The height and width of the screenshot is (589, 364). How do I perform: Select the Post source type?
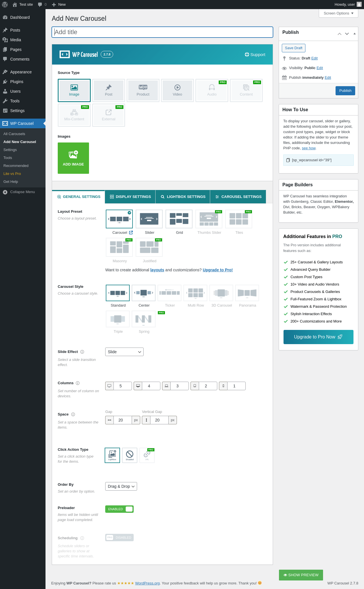(109, 90)
